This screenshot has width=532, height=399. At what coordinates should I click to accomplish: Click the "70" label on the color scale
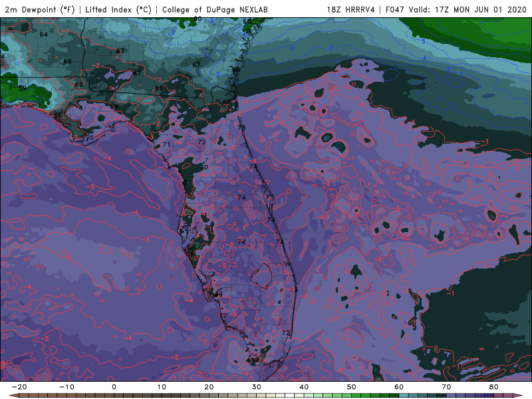pyautogui.click(x=446, y=387)
